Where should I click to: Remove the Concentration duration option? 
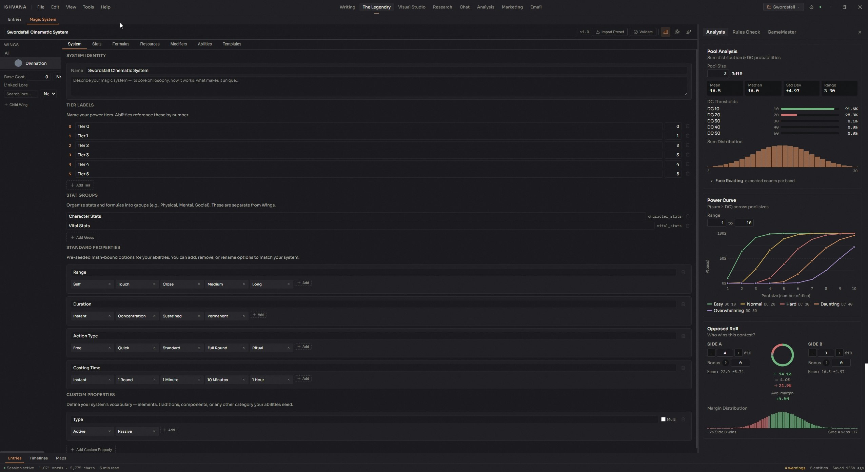click(154, 316)
